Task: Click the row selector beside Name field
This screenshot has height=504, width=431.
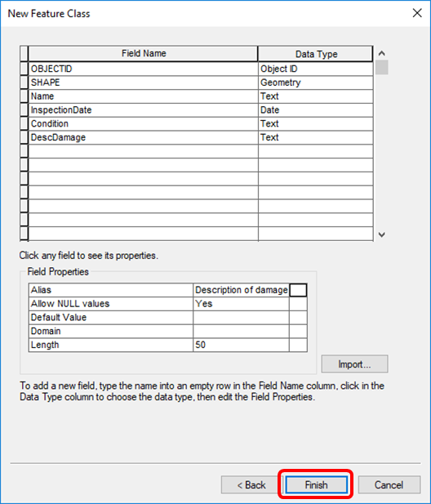Action: pos(24,96)
